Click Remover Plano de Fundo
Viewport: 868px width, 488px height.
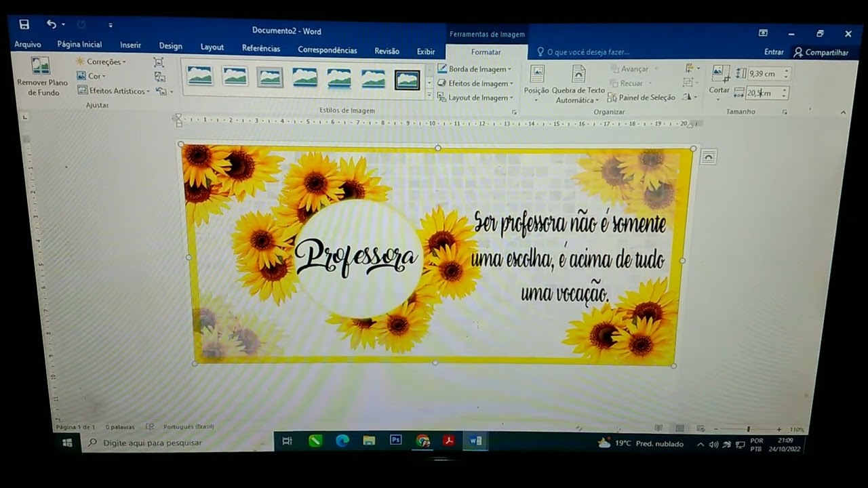42,77
